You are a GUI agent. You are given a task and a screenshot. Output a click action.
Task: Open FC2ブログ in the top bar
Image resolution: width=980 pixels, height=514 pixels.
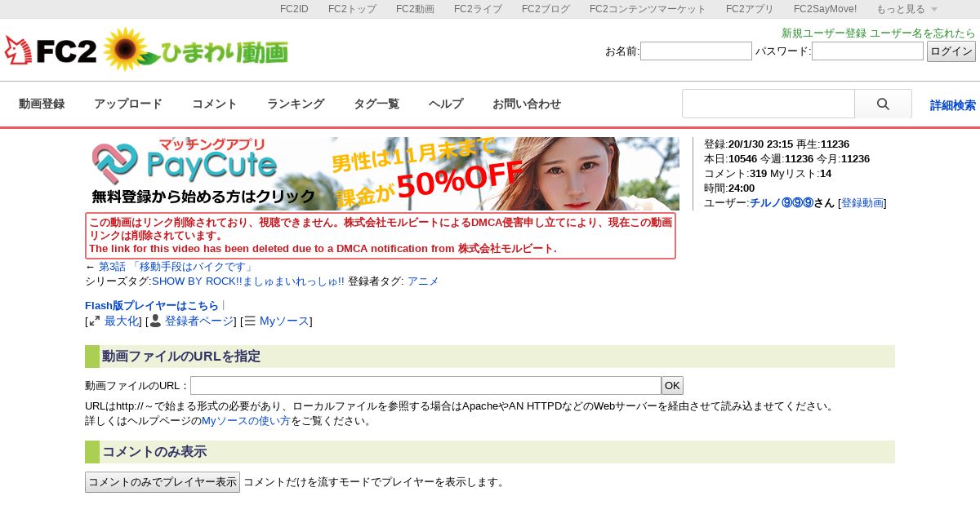(x=546, y=9)
